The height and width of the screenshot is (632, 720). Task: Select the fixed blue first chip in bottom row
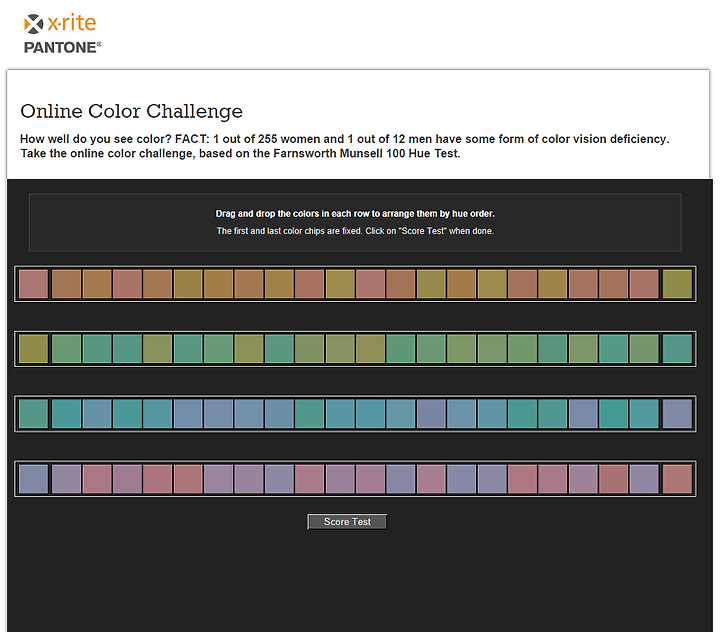coord(34,479)
